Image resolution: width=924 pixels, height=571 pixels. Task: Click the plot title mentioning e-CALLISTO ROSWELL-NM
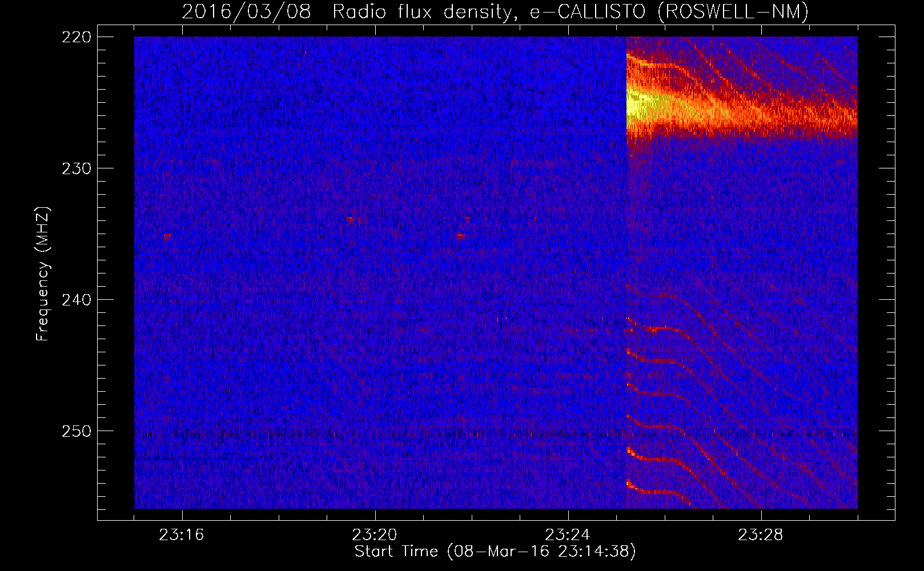pos(495,11)
